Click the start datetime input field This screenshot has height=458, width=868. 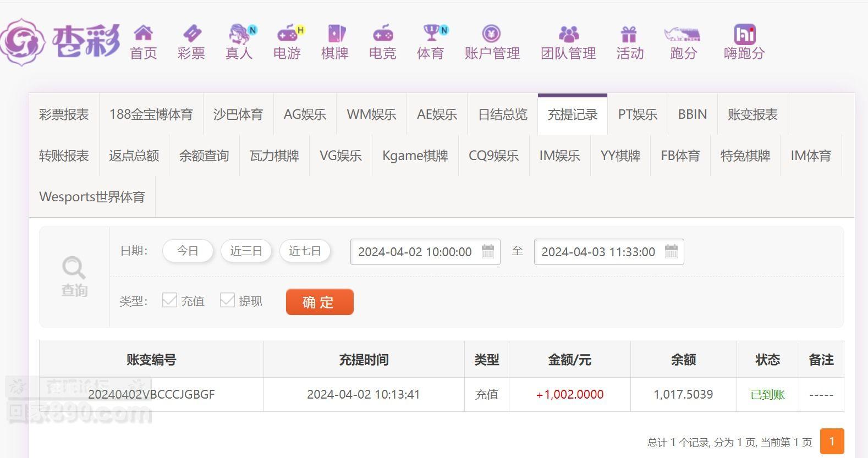tap(415, 252)
